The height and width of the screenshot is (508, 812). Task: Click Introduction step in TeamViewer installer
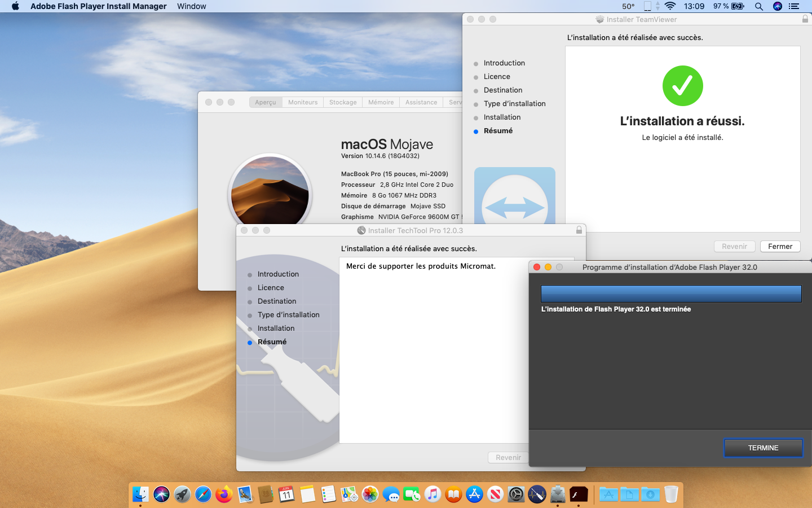click(x=504, y=63)
